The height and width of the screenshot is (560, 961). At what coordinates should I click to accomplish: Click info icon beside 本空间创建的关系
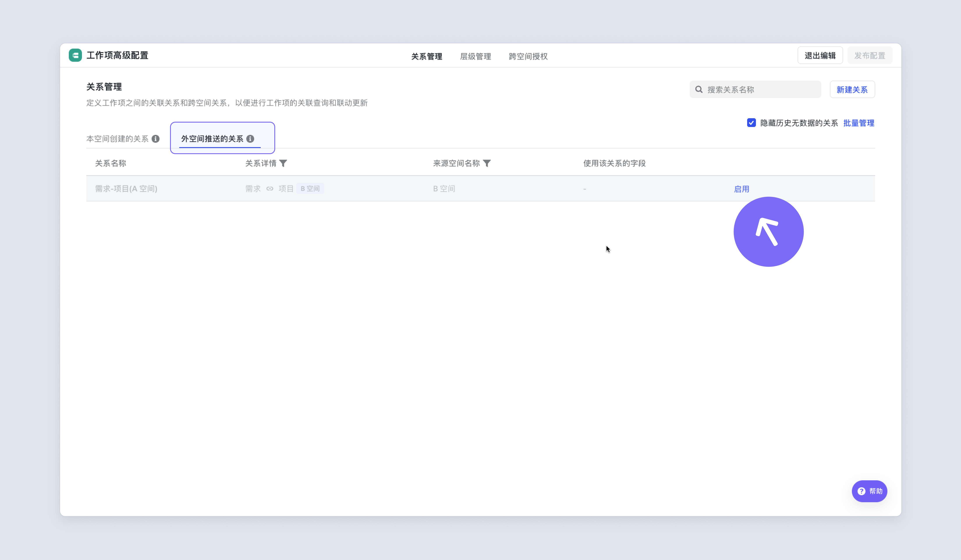coord(156,139)
